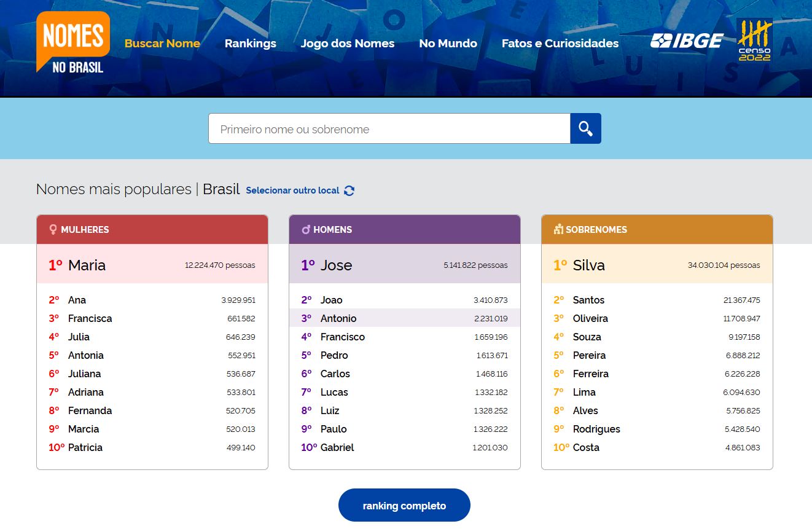Select Jogo dos Nomes in the navigation
This screenshot has height=529, width=812.
click(x=348, y=43)
